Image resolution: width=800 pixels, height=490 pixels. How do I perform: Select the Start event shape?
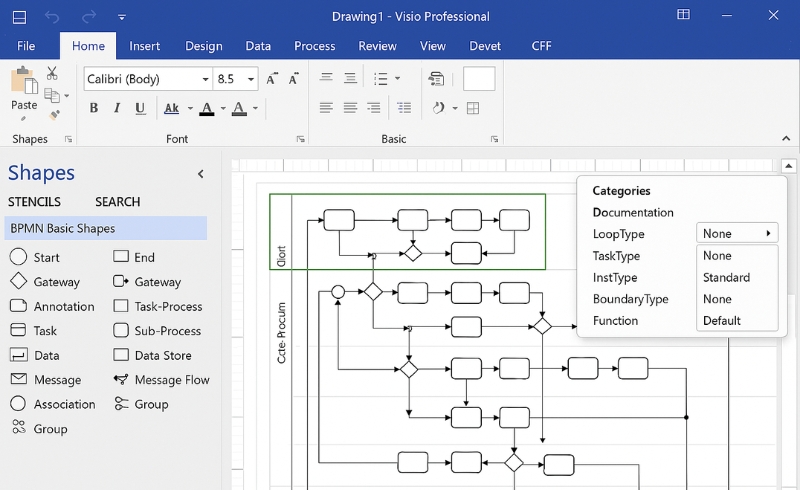pos(35,257)
